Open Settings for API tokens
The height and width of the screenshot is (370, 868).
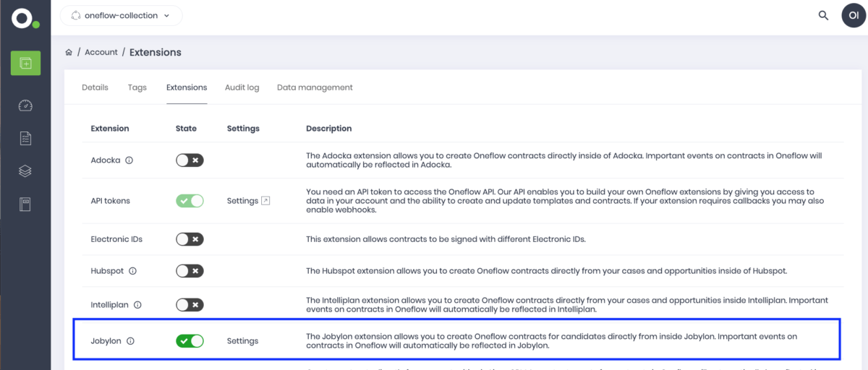pyautogui.click(x=242, y=201)
